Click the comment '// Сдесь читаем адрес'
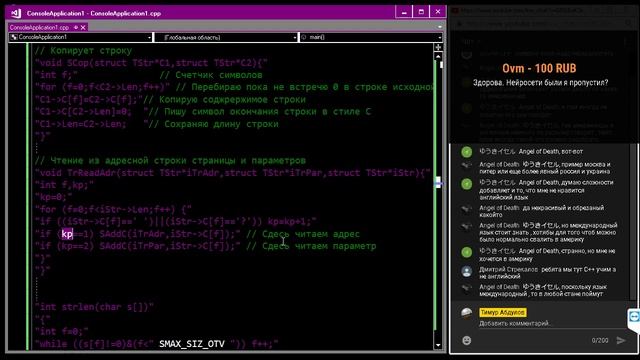This screenshot has width=640, height=360. [x=303, y=234]
